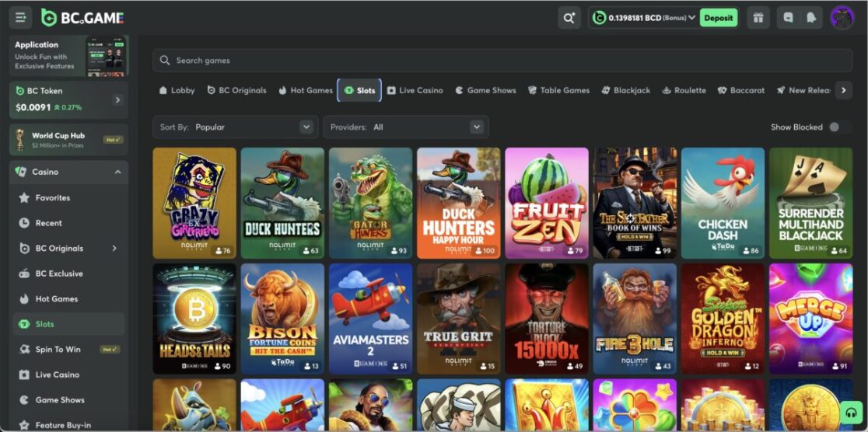868x432 pixels.
Task: Open the Providers All dropdown
Action: coord(406,127)
